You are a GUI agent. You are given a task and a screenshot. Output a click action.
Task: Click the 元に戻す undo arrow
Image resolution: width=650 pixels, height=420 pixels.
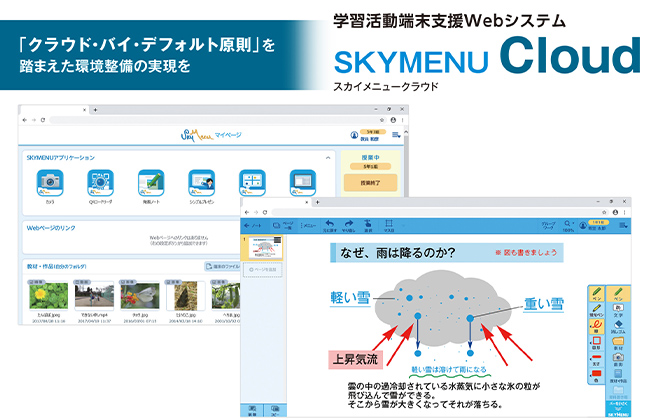(x=330, y=226)
